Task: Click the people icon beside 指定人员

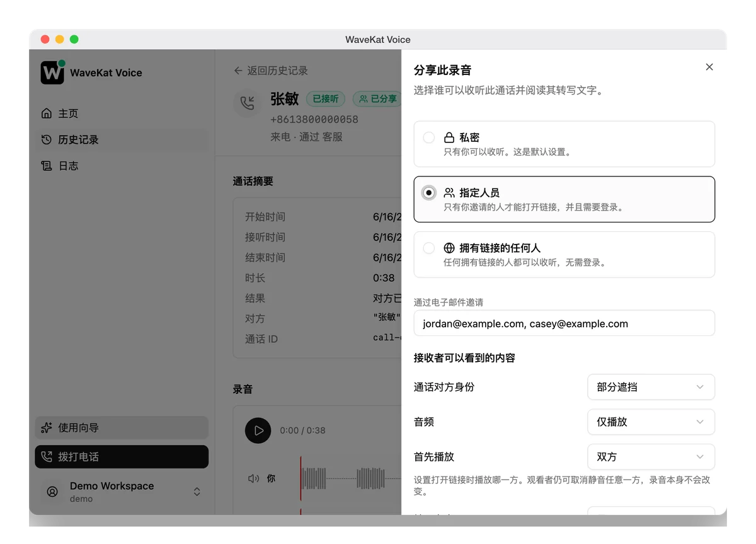Action: click(449, 193)
